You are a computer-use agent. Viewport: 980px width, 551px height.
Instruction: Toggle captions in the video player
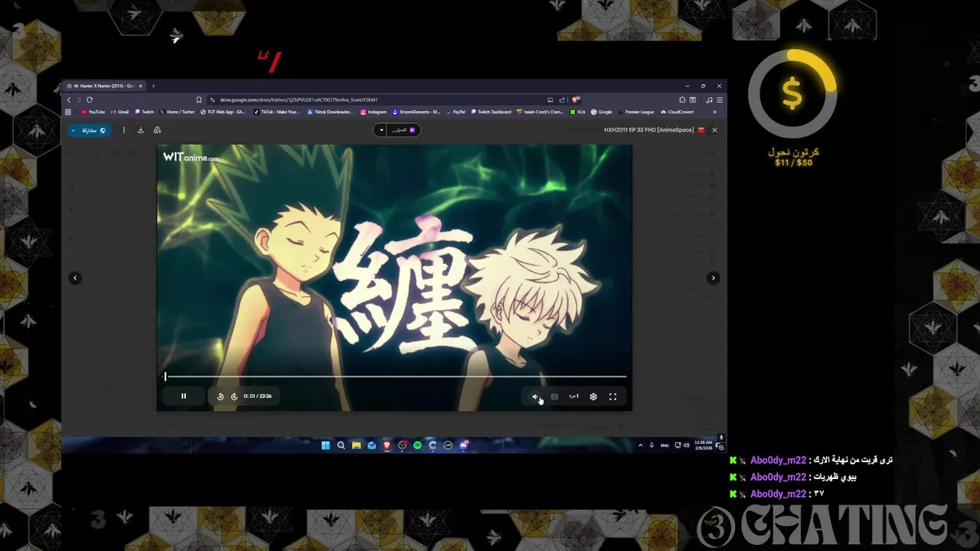pos(554,396)
